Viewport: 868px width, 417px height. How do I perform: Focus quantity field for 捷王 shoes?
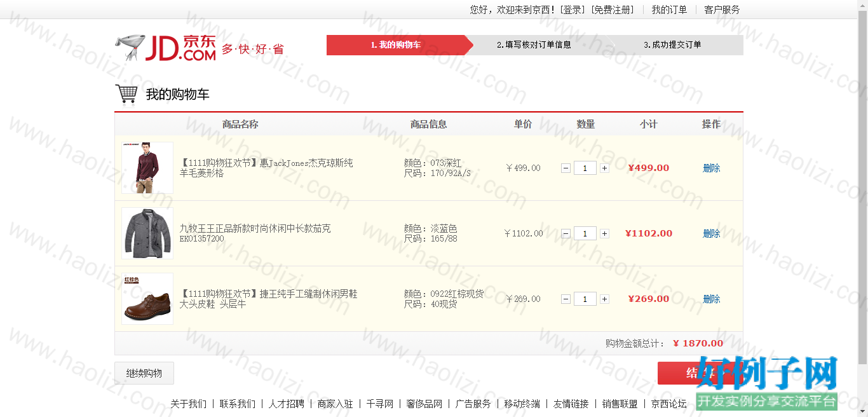[x=585, y=299]
